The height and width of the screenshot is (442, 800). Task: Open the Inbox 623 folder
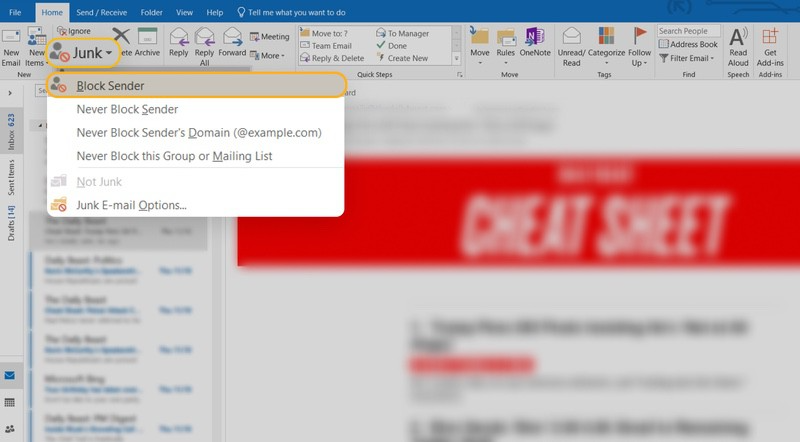tap(11, 132)
